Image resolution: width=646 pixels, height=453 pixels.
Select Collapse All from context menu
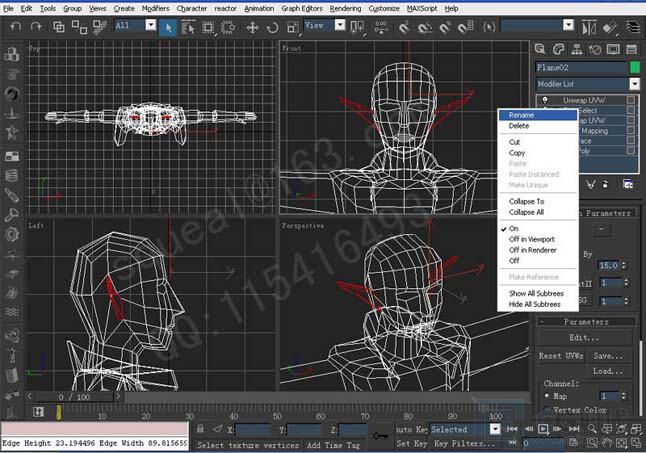point(526,212)
